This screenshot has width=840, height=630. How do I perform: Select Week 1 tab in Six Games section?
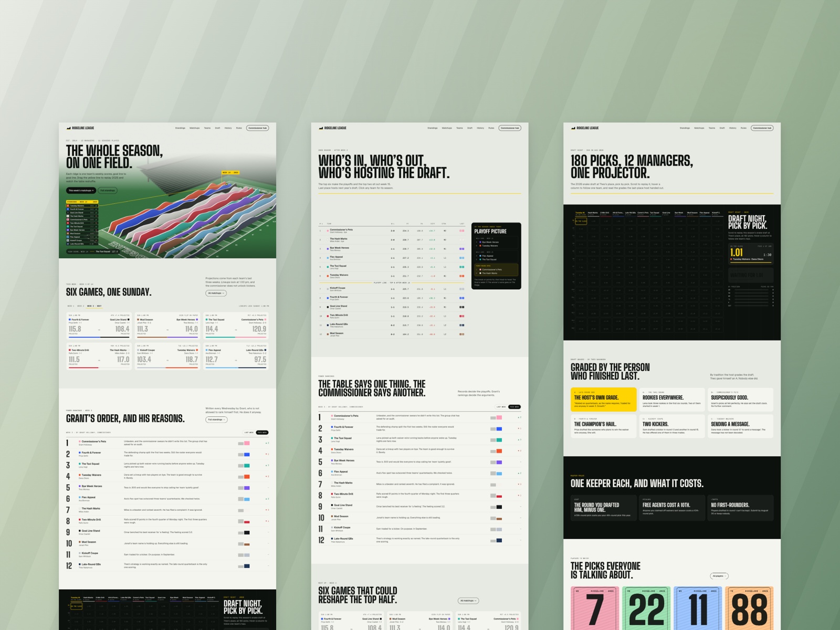pos(70,306)
